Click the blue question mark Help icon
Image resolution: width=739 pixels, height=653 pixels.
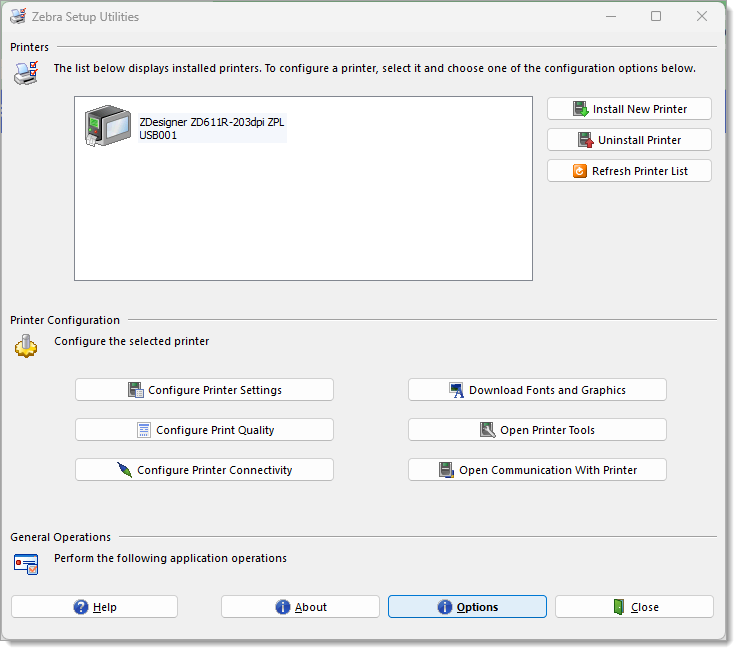click(x=81, y=607)
